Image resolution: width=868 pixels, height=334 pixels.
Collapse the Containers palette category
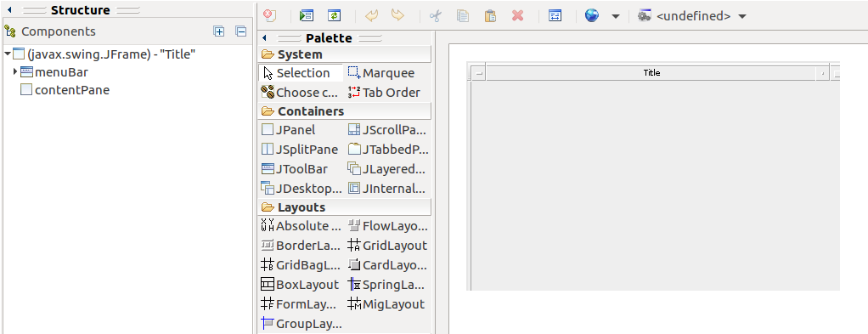[x=344, y=110]
